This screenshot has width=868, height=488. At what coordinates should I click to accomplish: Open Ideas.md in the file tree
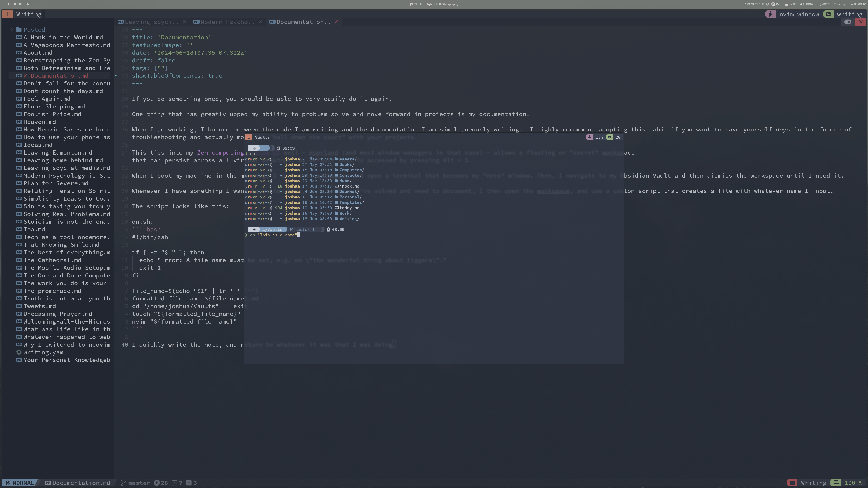pos(38,145)
